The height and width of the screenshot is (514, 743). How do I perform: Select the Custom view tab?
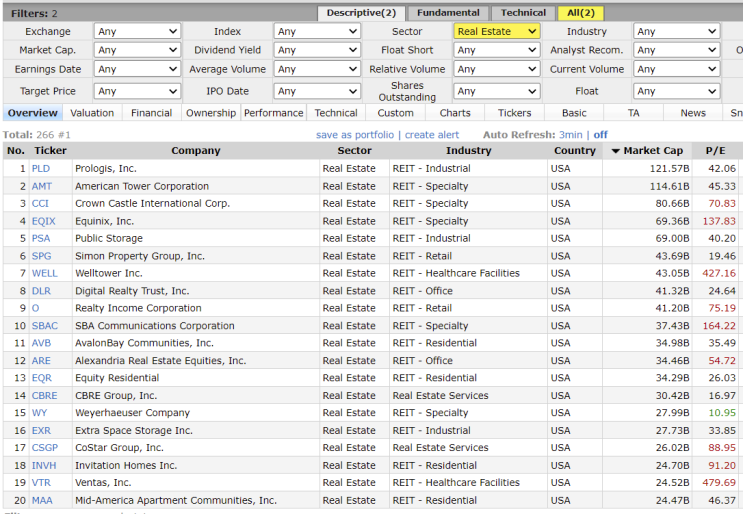[x=396, y=113]
